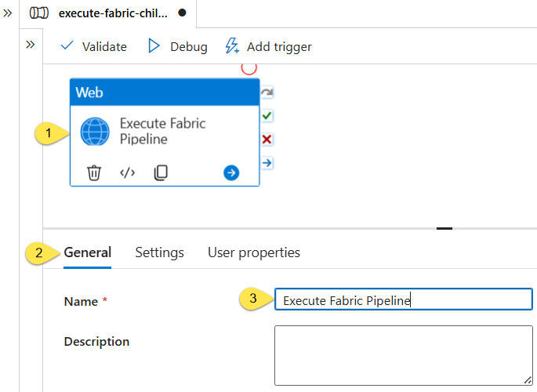The image size is (537, 392).
Task: Click the Description label
Action: point(96,342)
